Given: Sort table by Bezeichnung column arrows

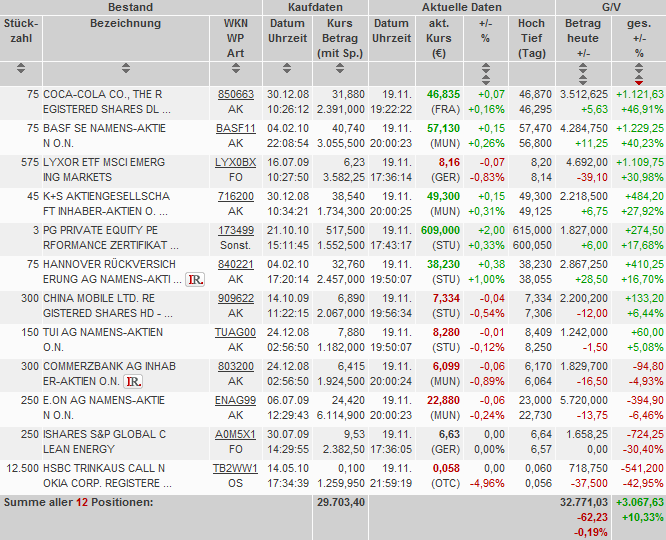Looking at the screenshot, I should [x=126, y=68].
